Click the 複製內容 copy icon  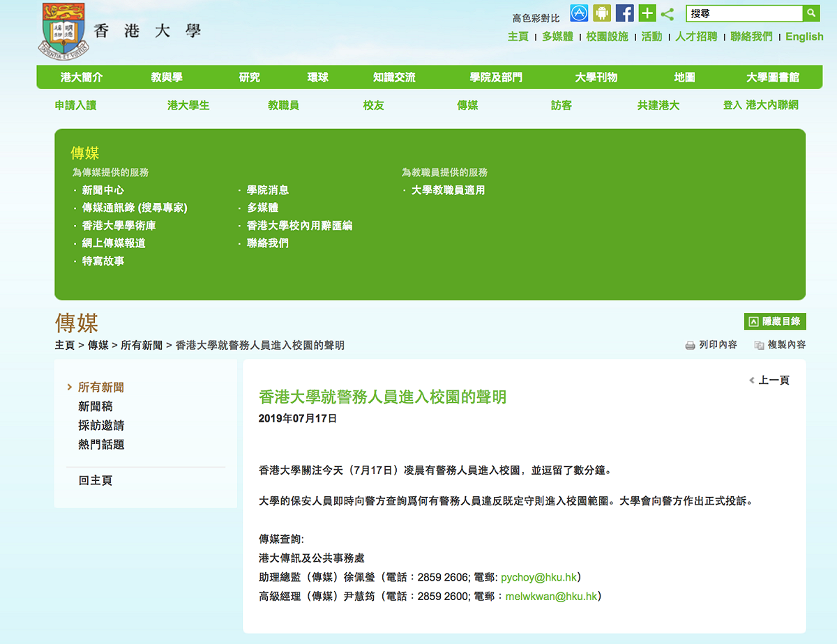pos(759,345)
